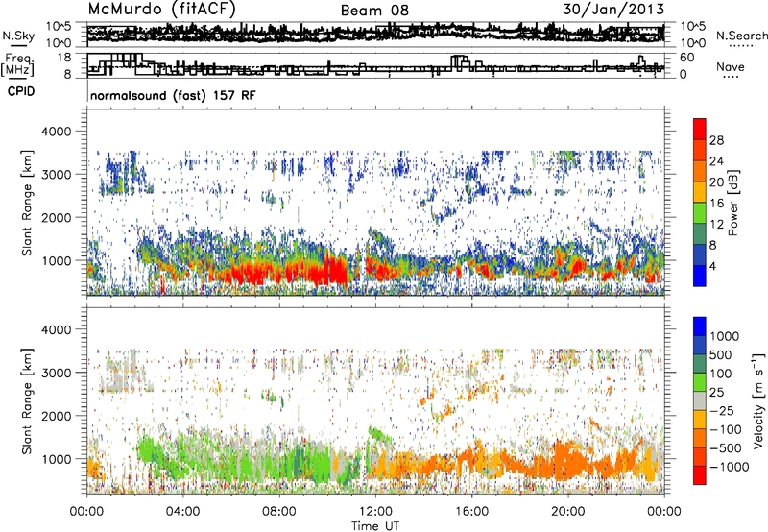
Task: Click the yellow-orange 16–20 dB power colorbar segment
Action: pyautogui.click(x=700, y=192)
